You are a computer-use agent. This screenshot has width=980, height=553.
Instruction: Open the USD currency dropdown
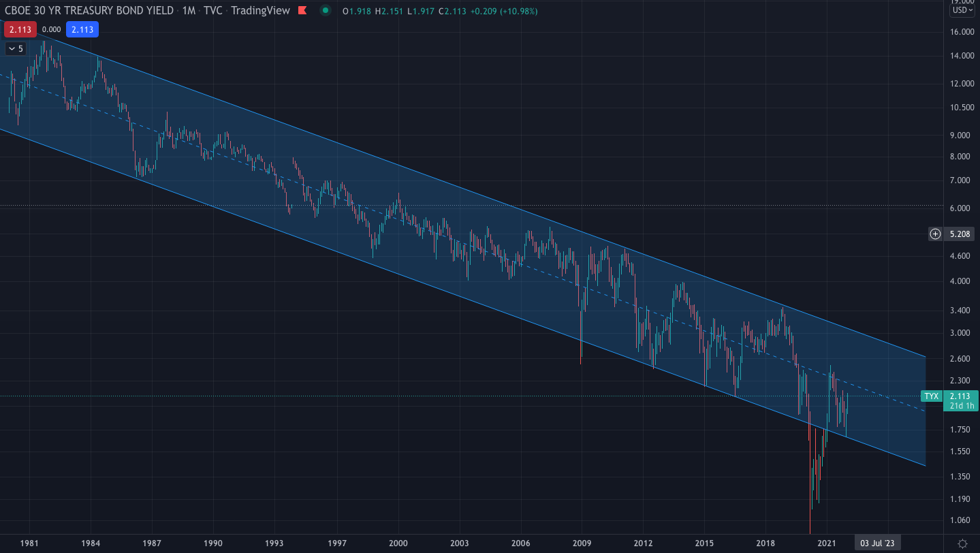[964, 11]
